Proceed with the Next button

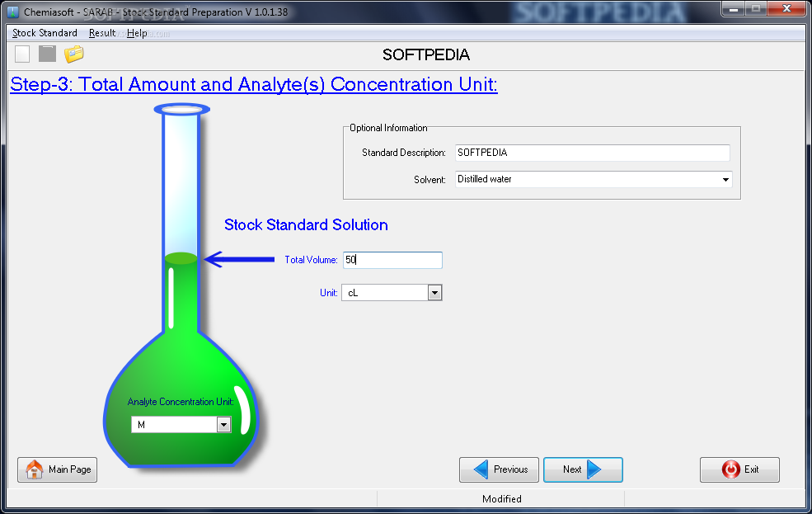click(583, 469)
